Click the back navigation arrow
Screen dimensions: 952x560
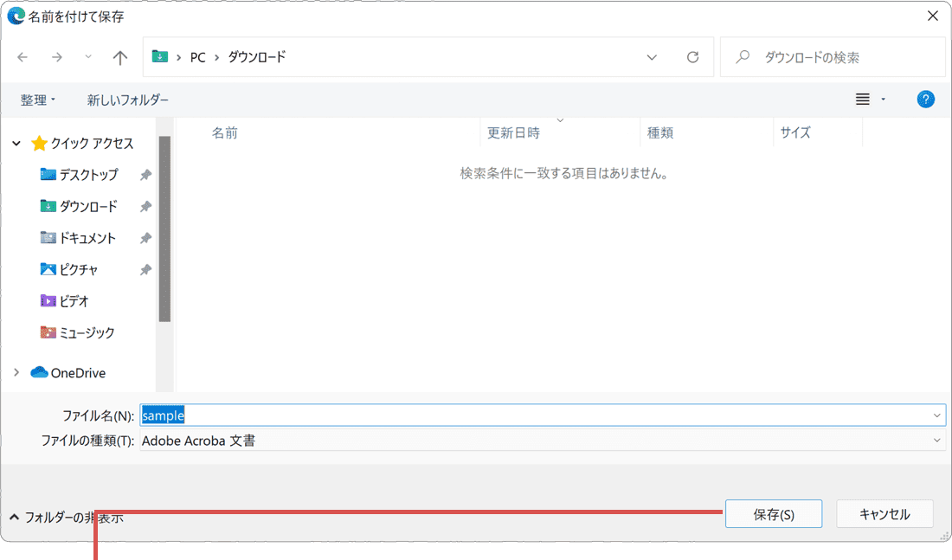[23, 57]
